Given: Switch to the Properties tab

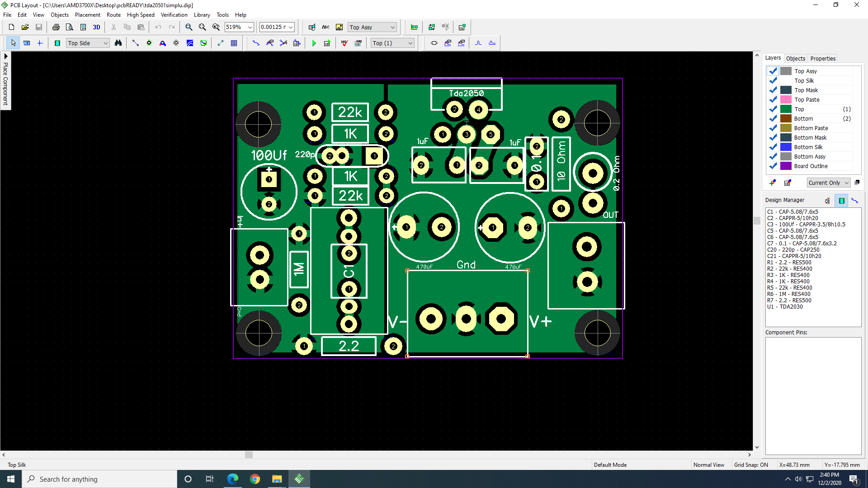Looking at the screenshot, I should pyautogui.click(x=823, y=58).
